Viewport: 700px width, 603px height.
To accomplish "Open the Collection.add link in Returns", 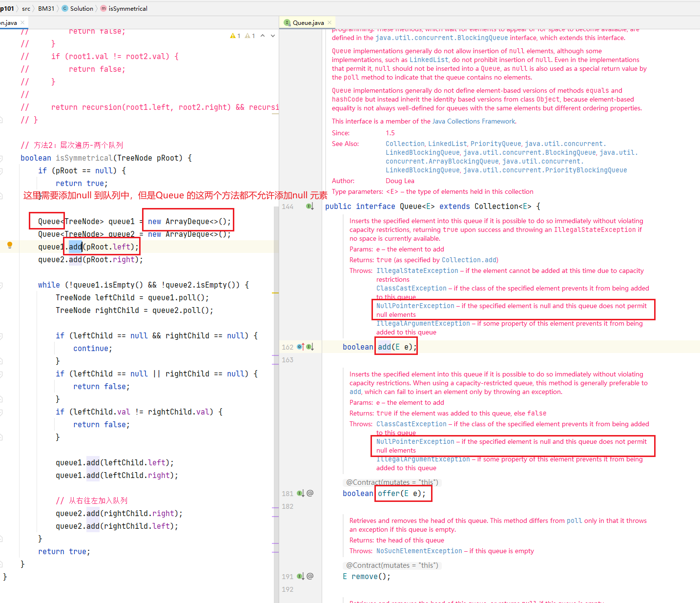I will 469,260.
